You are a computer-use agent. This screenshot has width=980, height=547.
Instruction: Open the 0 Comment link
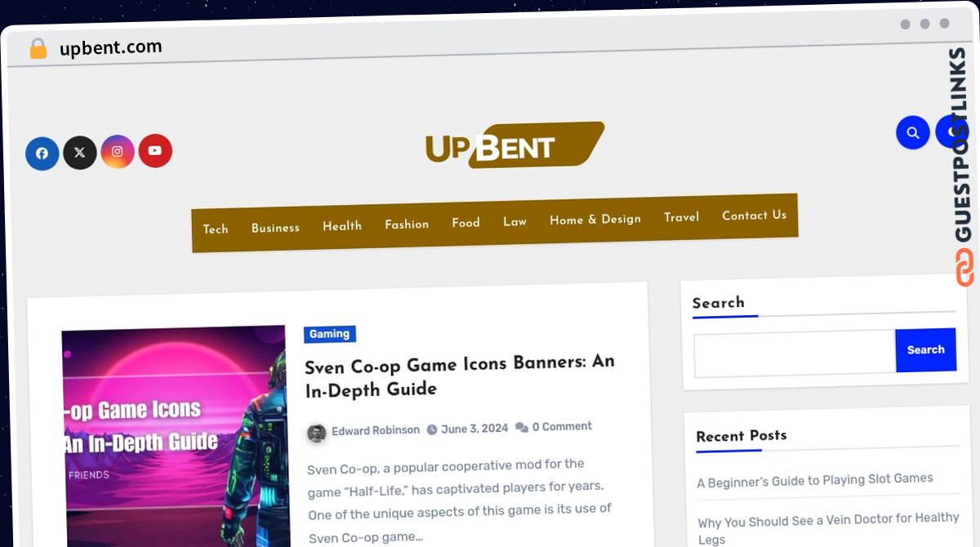click(562, 426)
